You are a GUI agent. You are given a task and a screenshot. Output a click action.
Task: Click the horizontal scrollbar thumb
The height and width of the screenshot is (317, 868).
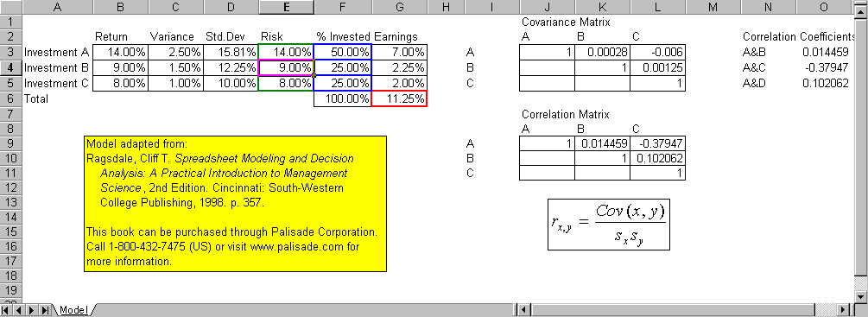pyautogui.click(x=675, y=310)
